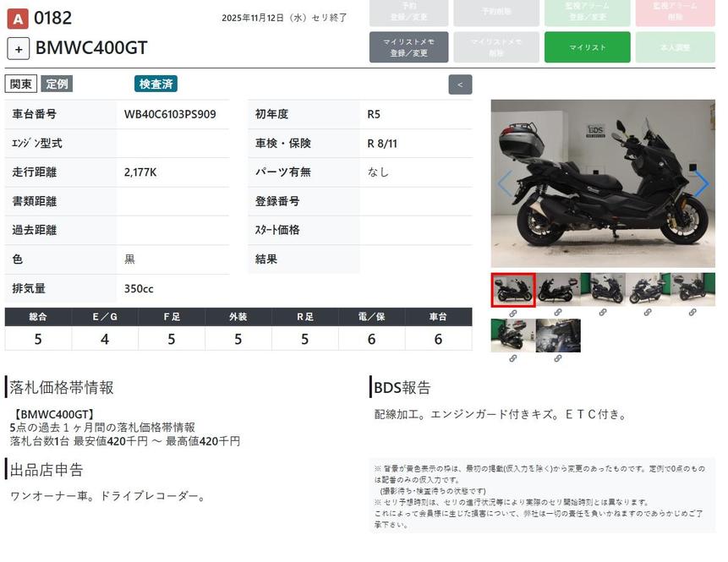Select the 定例 tag
The image size is (728, 562).
(x=57, y=84)
